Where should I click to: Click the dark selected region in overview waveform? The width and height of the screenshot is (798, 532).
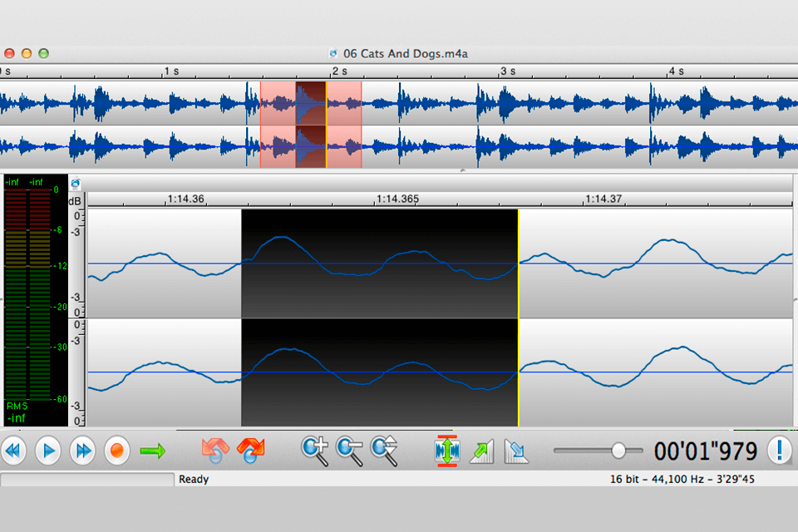(x=311, y=125)
